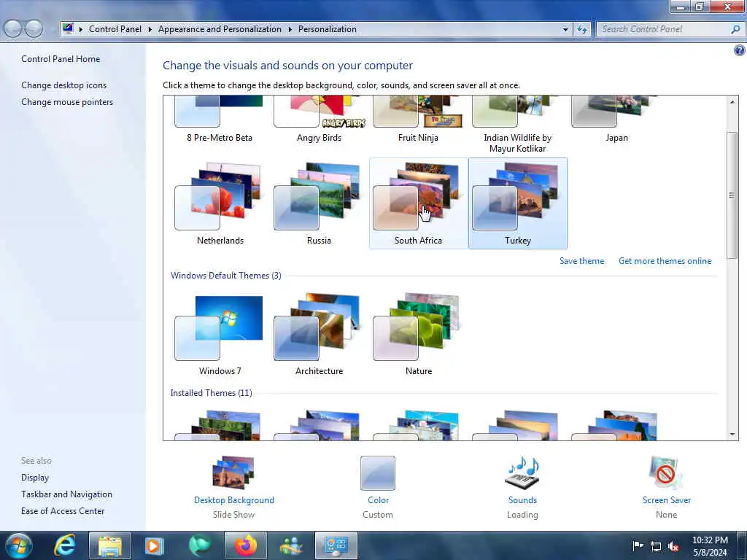Click Appearance and Personalization breadcrumb
This screenshot has width=747, height=560.
(x=220, y=29)
